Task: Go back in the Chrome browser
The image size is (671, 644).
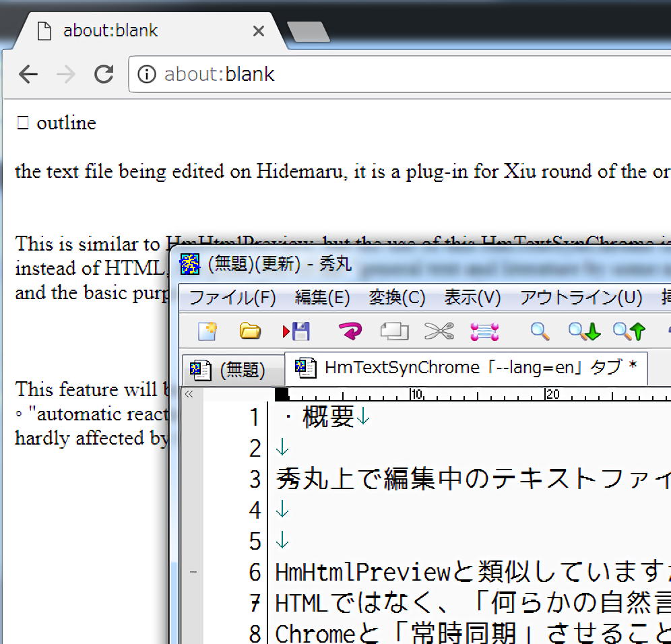Action: [x=28, y=74]
